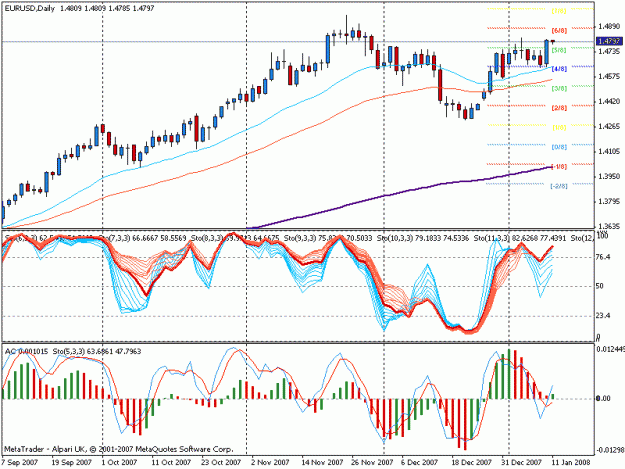The image size is (625, 469).
Task: Click the 50 stochastic level label
Action: pyautogui.click(x=599, y=286)
